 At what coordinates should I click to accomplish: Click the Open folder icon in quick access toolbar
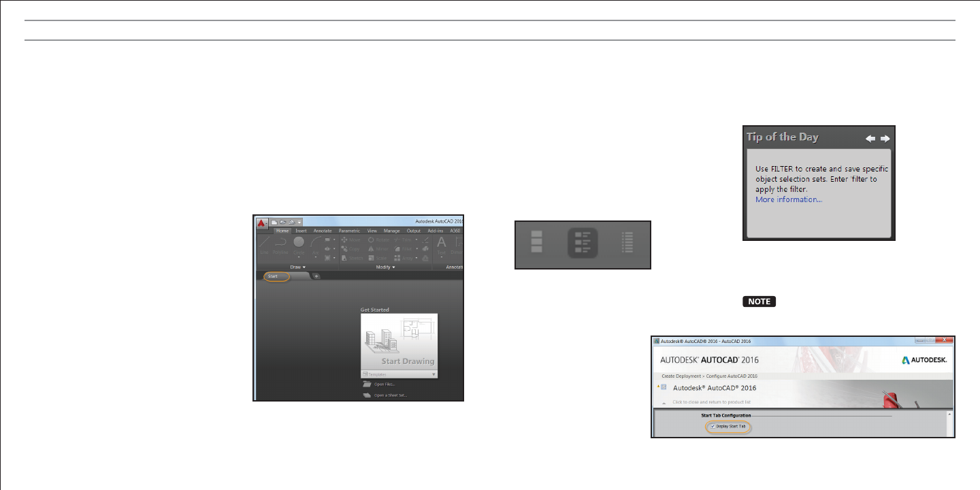coord(282,221)
